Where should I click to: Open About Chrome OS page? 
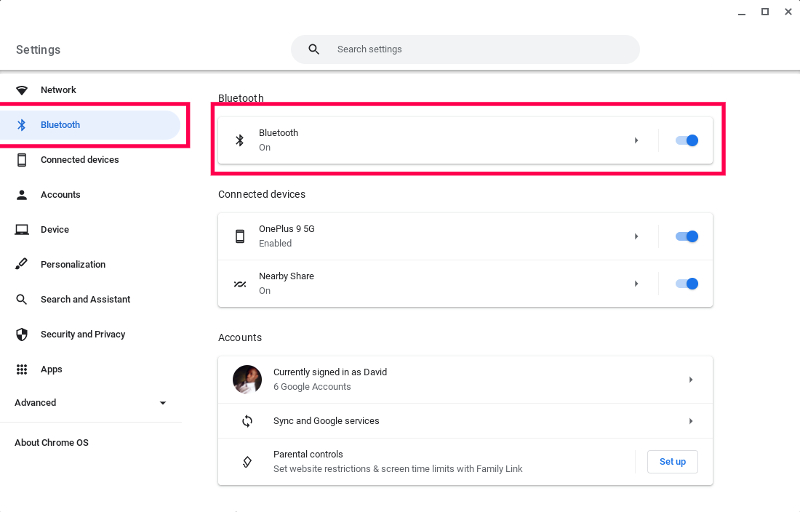pos(52,443)
